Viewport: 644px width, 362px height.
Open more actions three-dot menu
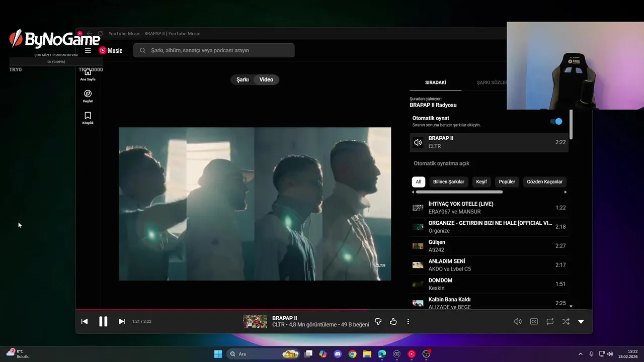pyautogui.click(x=408, y=321)
